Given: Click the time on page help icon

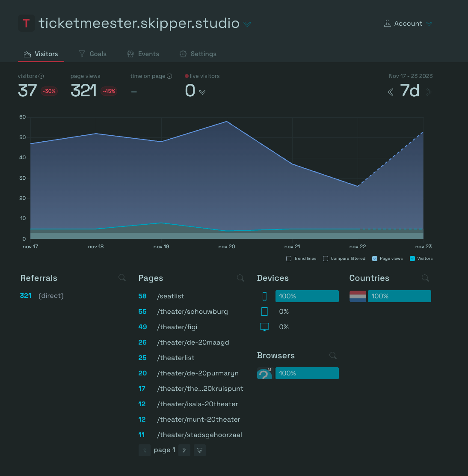Looking at the screenshot, I should [169, 76].
